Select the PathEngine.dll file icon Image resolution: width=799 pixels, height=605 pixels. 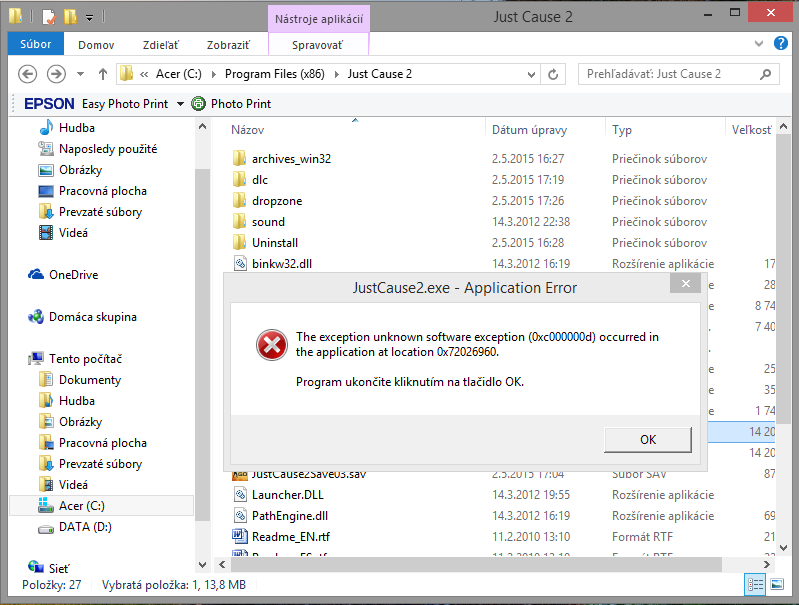point(240,516)
